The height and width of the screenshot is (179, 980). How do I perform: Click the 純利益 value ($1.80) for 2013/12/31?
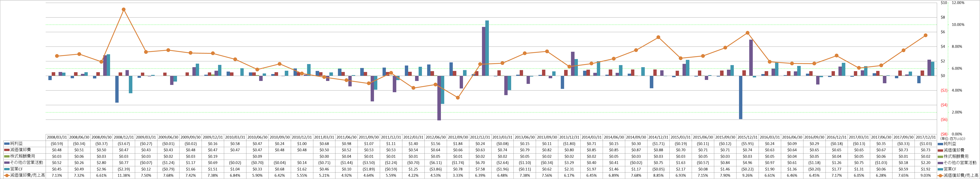[569, 144]
